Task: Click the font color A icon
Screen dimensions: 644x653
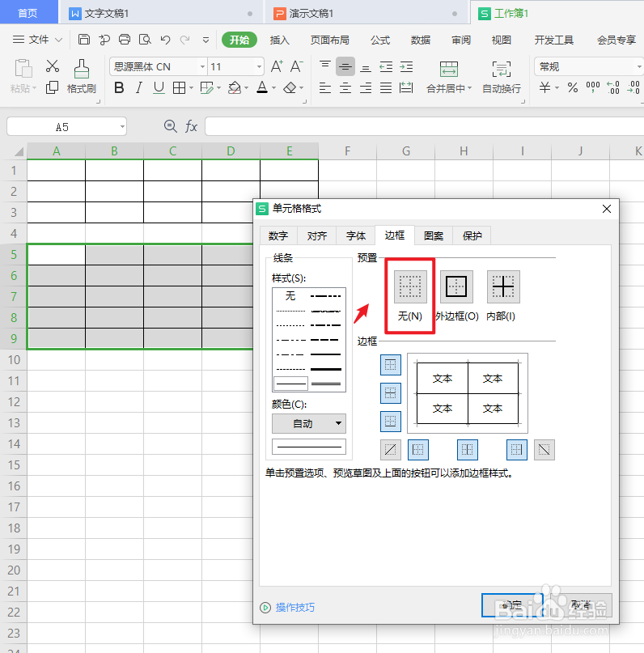Action: point(262,88)
